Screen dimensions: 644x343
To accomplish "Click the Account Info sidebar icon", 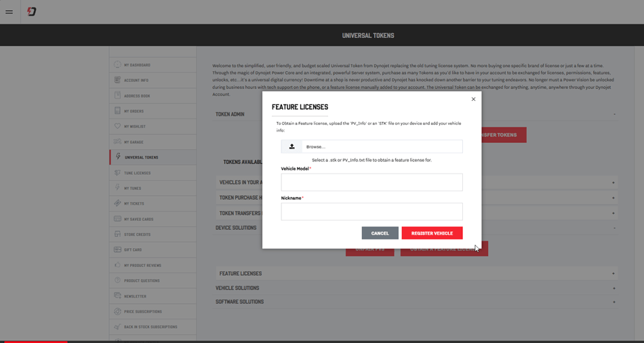I will coord(117,80).
